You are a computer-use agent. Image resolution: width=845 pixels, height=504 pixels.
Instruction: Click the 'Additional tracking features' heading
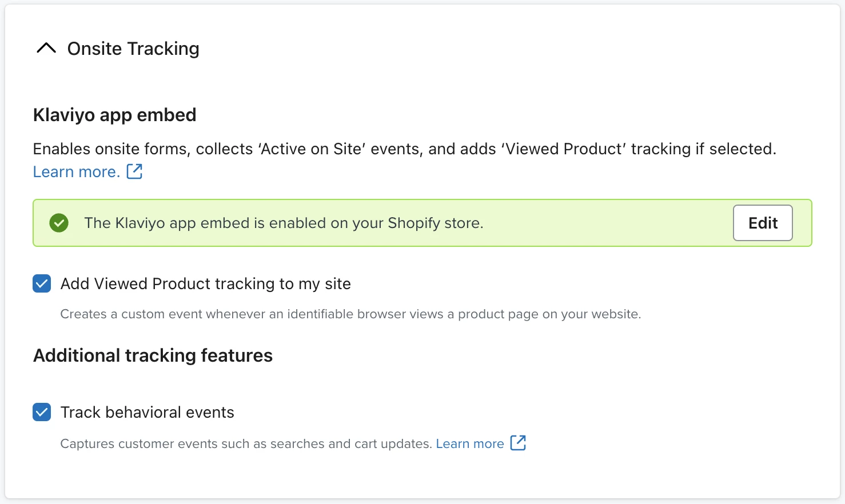[153, 355]
